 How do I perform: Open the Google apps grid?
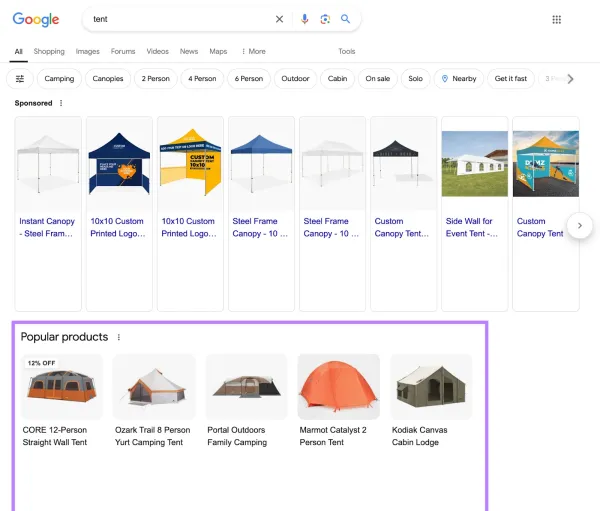557,20
